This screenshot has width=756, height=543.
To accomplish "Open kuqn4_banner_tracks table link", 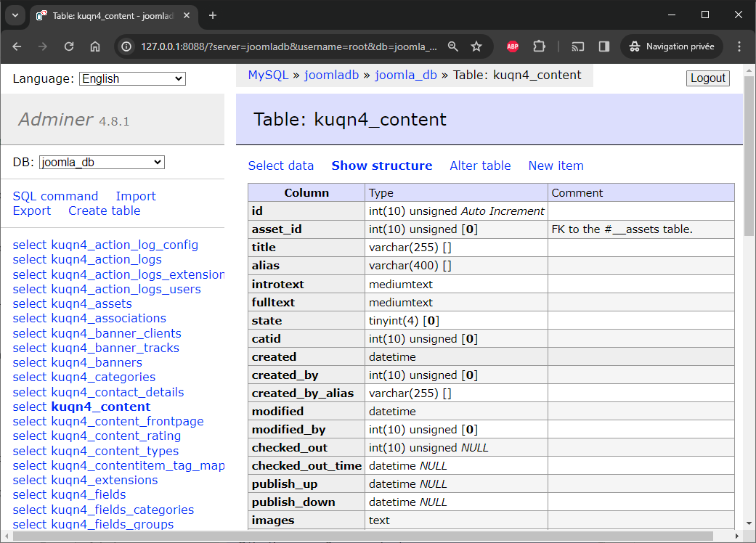I will [115, 348].
